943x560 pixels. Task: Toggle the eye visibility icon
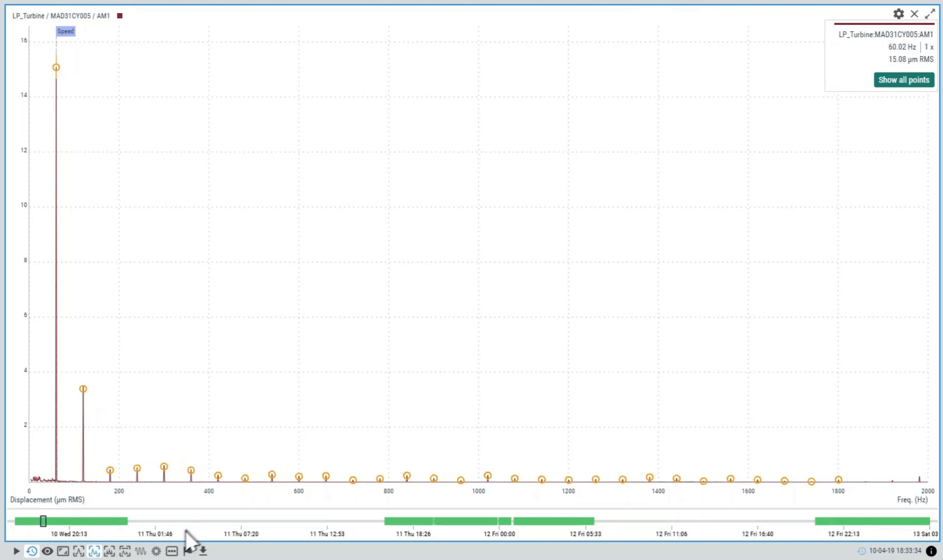coord(47,551)
